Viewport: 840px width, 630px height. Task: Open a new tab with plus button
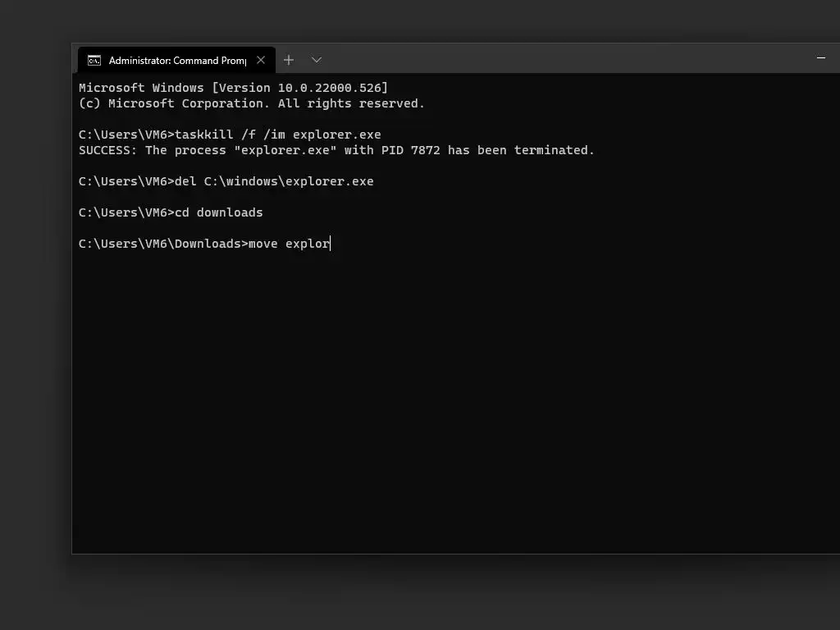click(289, 60)
